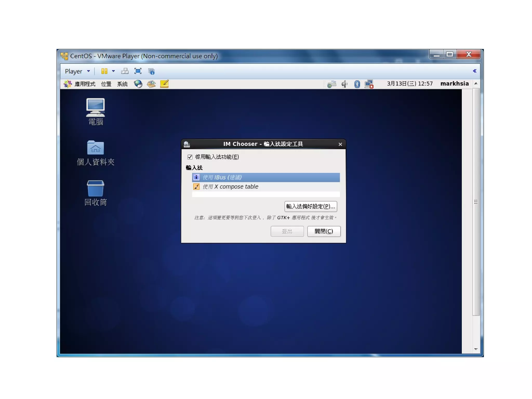Open the volume speaker icon in the panel
This screenshot has width=532, height=399.
[344, 84]
